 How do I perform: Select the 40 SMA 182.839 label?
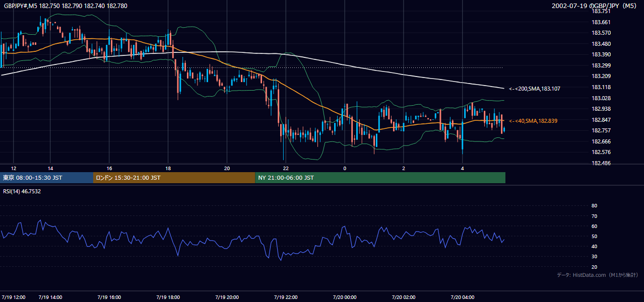[x=533, y=121]
